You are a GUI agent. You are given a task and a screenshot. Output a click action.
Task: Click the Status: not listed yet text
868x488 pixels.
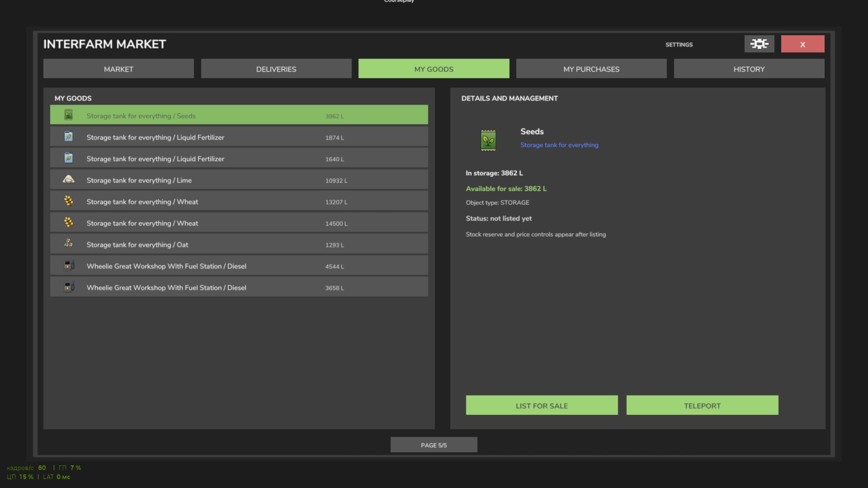point(499,218)
